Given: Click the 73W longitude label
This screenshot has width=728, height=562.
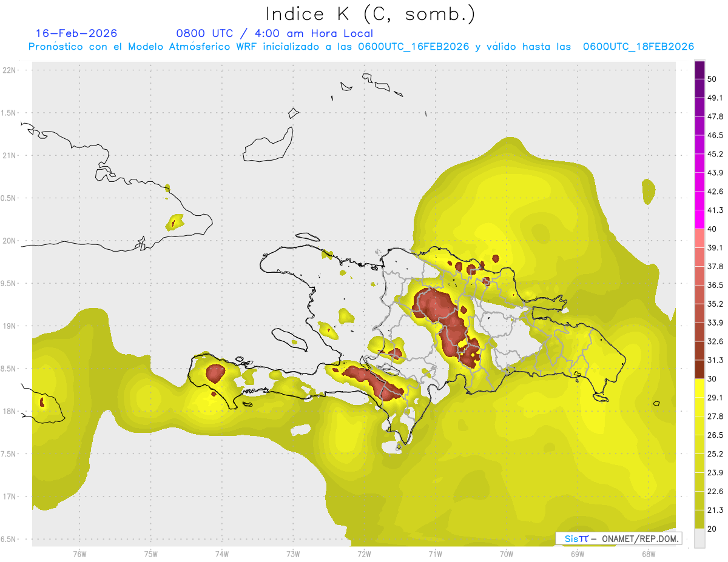Looking at the screenshot, I should pos(293,554).
